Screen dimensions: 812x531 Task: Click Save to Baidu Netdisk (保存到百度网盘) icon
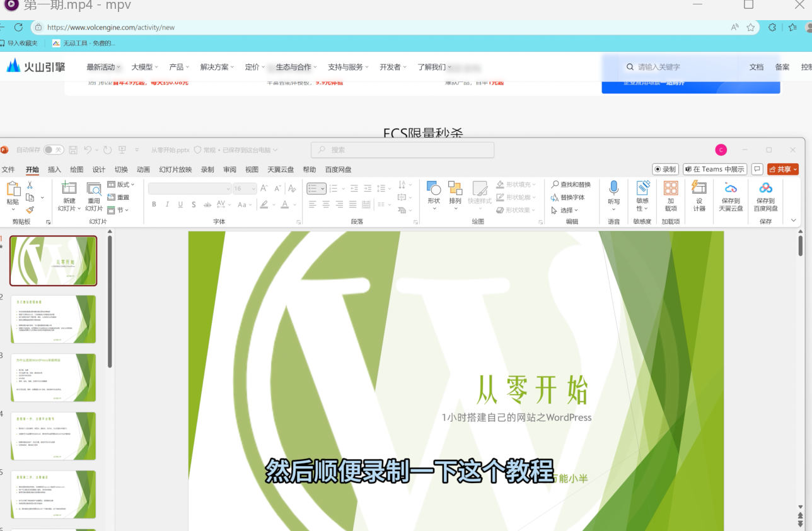(765, 188)
